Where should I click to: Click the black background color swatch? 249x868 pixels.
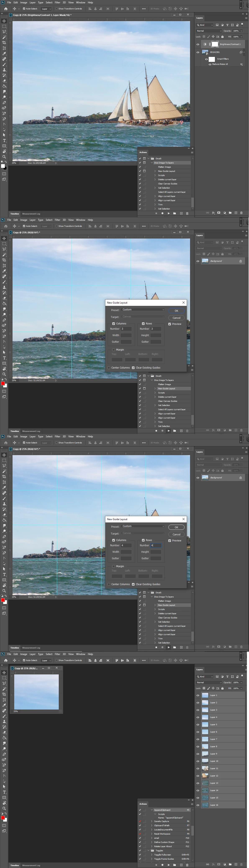pos(5,168)
